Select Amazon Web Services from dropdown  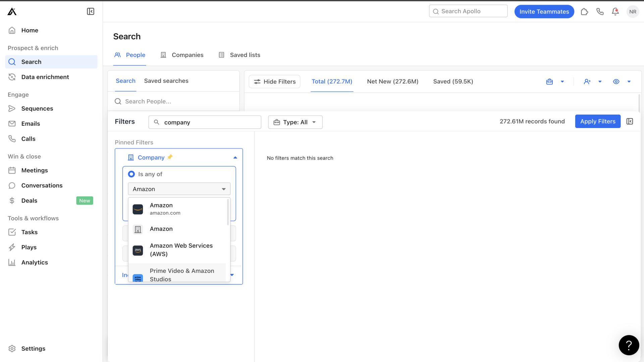click(181, 249)
